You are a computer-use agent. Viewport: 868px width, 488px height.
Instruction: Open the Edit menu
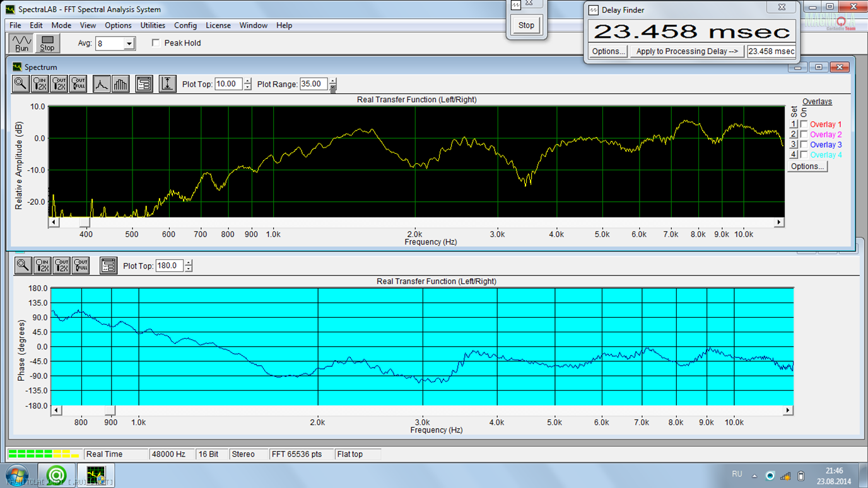[36, 25]
